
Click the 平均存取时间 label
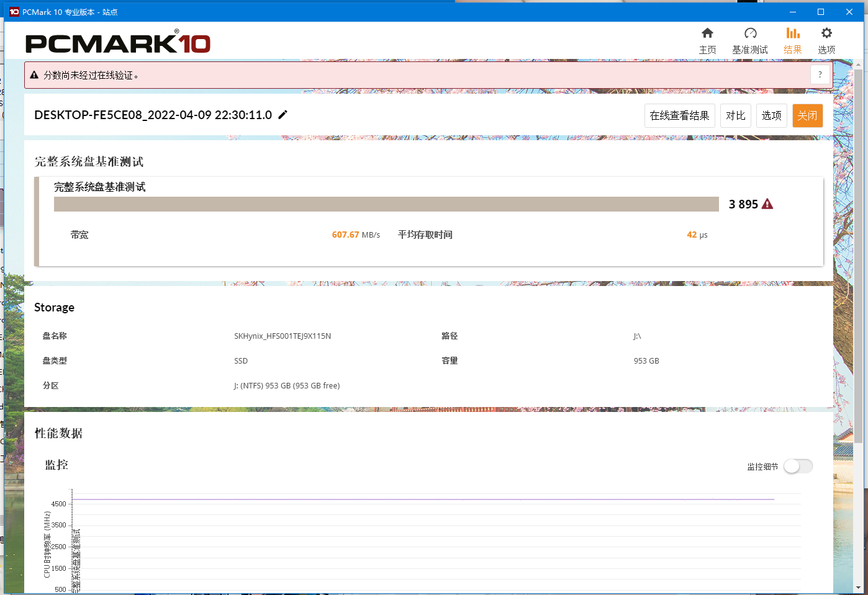click(x=425, y=235)
